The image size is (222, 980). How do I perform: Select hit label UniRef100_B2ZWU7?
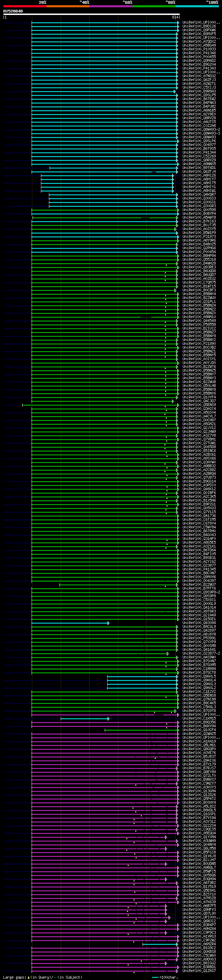(199, 585)
